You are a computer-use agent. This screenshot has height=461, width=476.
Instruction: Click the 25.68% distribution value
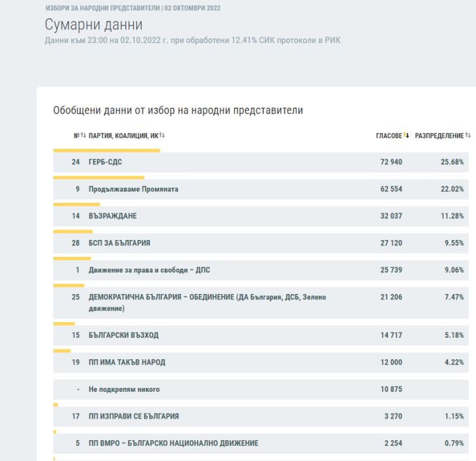click(x=453, y=162)
